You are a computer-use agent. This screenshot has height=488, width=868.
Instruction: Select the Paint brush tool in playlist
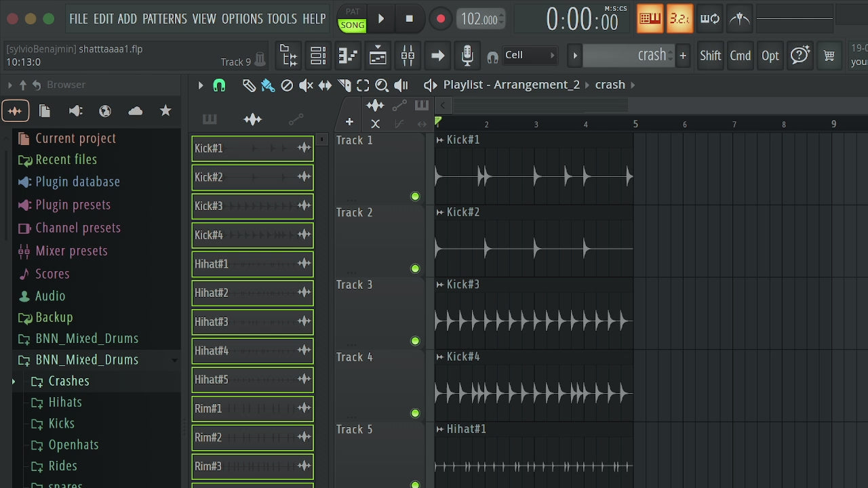[268, 85]
